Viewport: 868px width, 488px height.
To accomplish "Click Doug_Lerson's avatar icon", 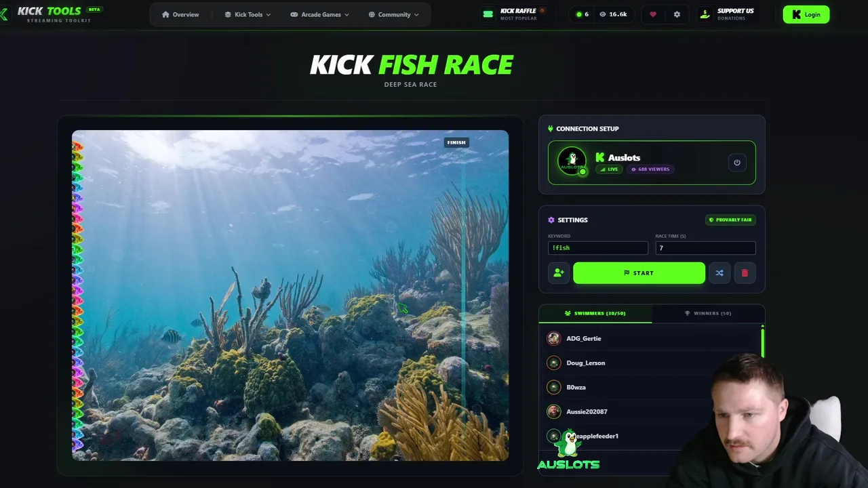I will point(554,363).
